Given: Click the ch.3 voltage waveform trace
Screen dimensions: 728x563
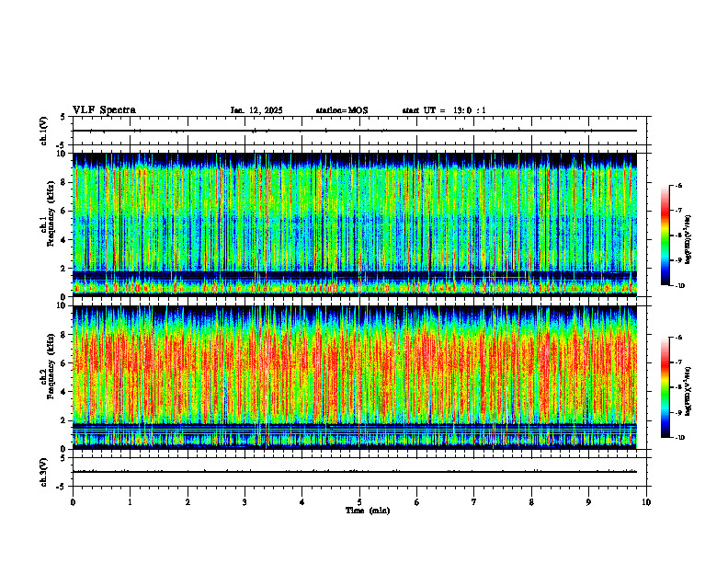Looking at the screenshot, I should coord(355,472).
